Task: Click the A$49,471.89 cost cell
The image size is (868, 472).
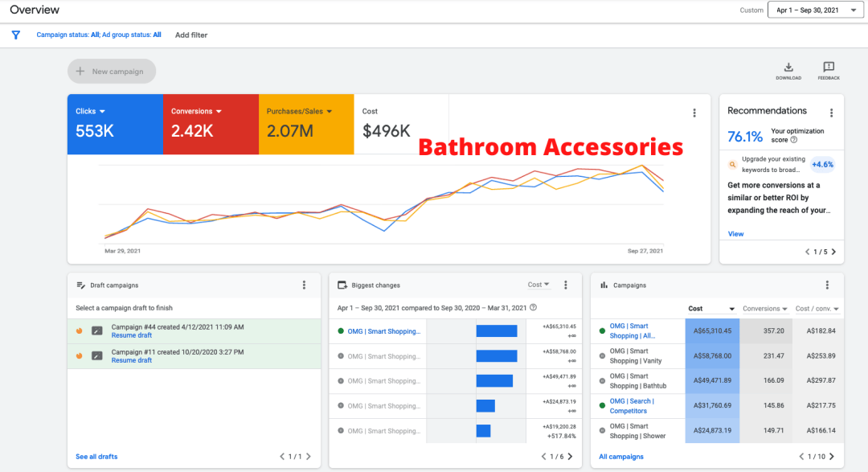Action: click(712, 380)
